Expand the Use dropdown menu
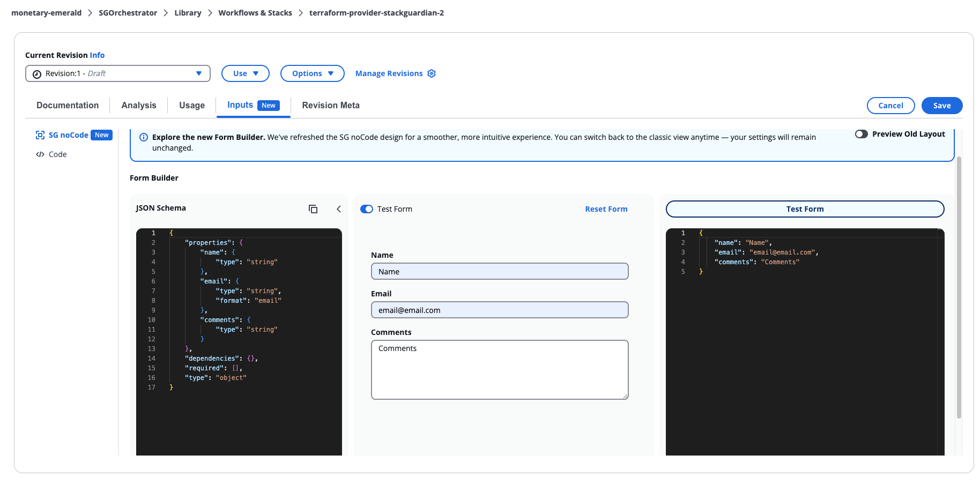Screen dimensions: 980x485 click(x=246, y=73)
